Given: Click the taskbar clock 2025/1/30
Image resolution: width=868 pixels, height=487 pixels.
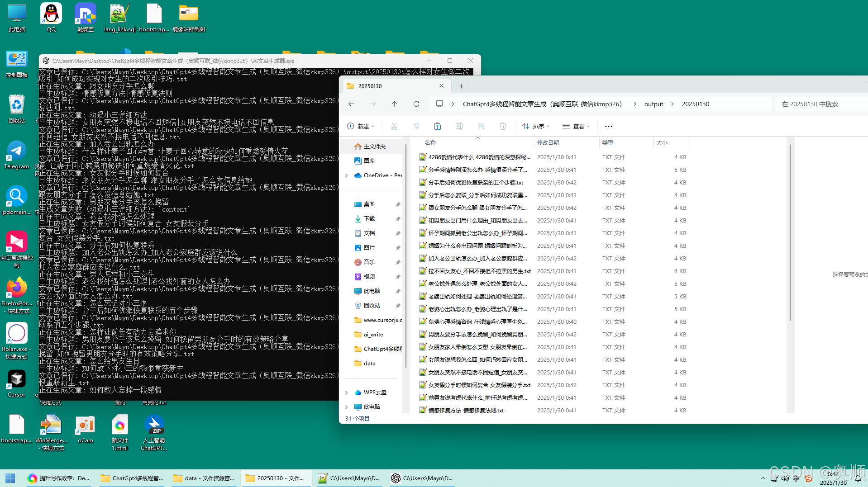Looking at the screenshot, I should click(833, 478).
